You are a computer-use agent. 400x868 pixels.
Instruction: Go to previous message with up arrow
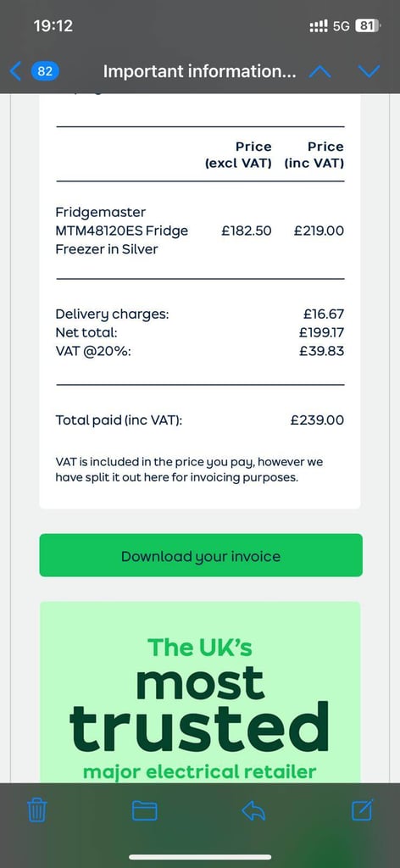coord(319,71)
